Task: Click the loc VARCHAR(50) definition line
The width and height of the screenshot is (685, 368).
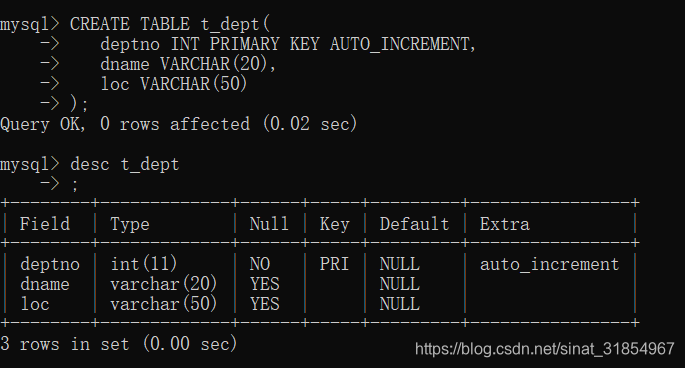Action: (x=174, y=84)
